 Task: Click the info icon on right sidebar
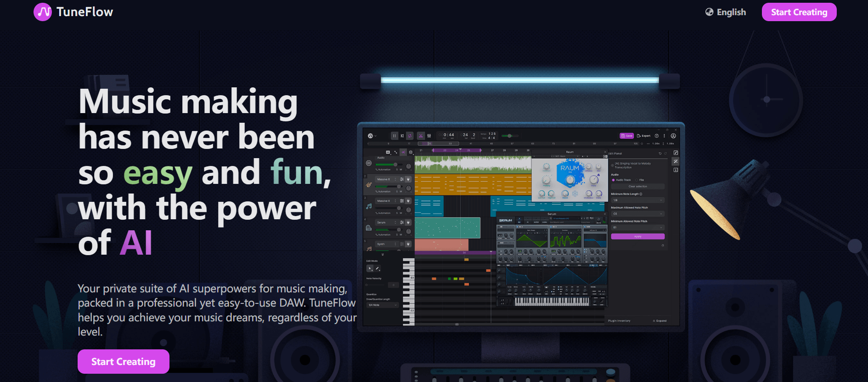676,170
